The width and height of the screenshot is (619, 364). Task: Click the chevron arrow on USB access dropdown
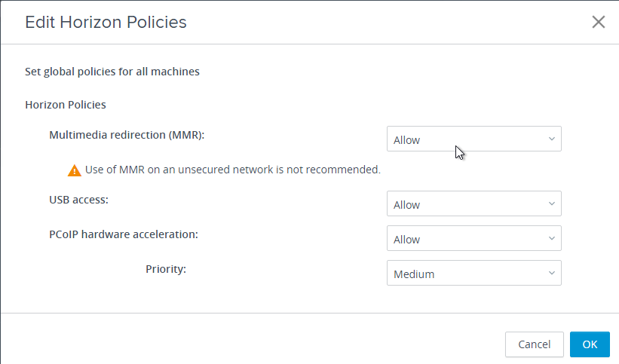(x=551, y=203)
